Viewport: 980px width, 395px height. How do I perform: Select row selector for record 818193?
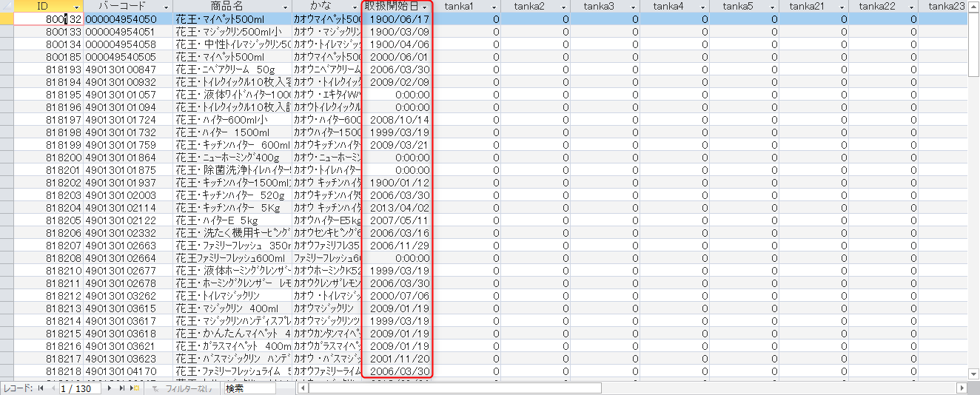pos(7,70)
